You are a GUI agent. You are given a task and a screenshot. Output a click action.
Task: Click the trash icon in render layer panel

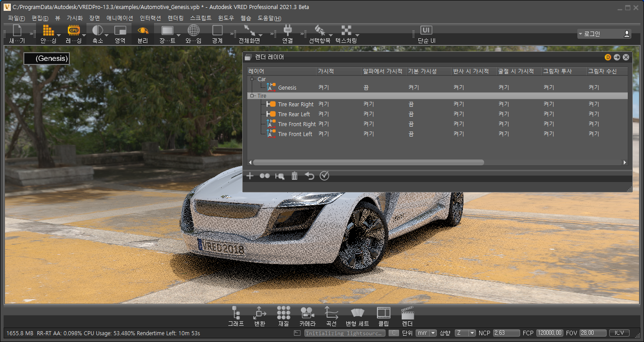click(295, 176)
